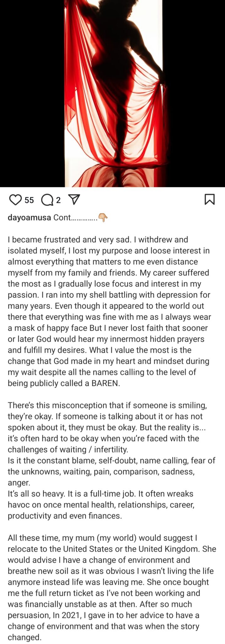This screenshot has height=644, width=225.
Task: Tap the silhouette photo with red fabric
Action: click(x=113, y=93)
